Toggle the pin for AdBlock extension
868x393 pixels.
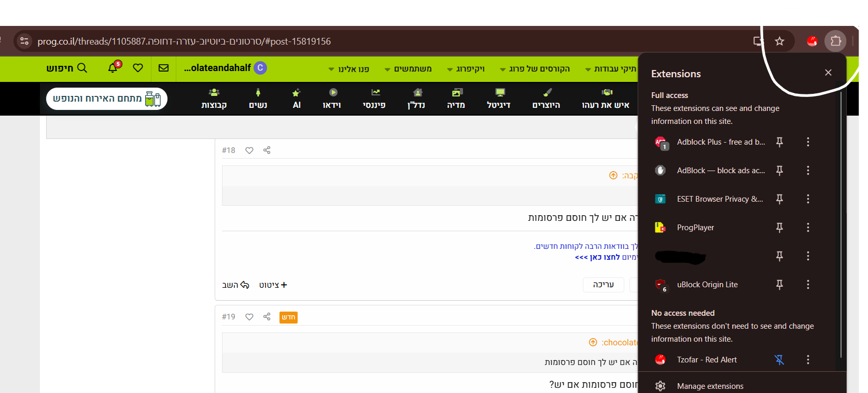click(x=779, y=171)
